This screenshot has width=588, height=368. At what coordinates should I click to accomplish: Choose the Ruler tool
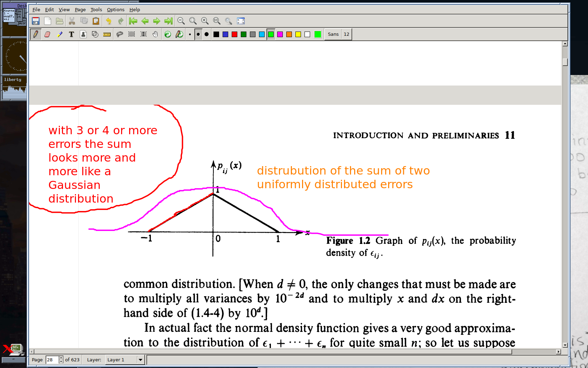(107, 34)
